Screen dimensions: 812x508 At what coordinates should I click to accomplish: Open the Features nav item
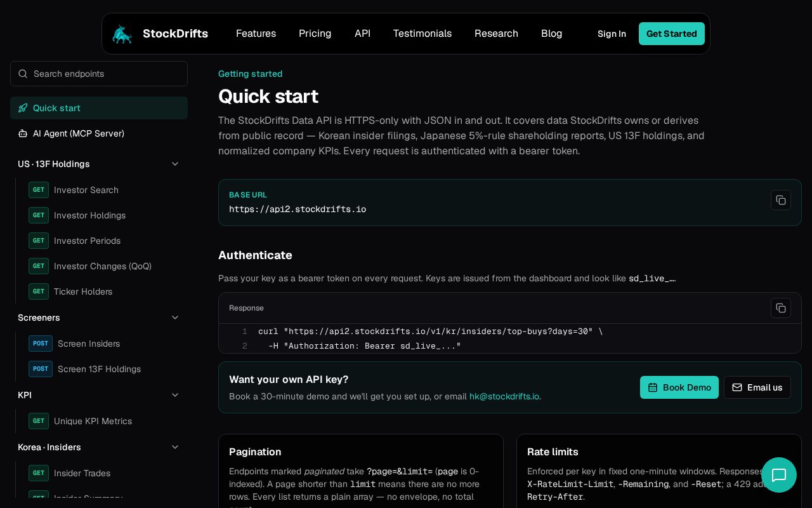(x=256, y=34)
